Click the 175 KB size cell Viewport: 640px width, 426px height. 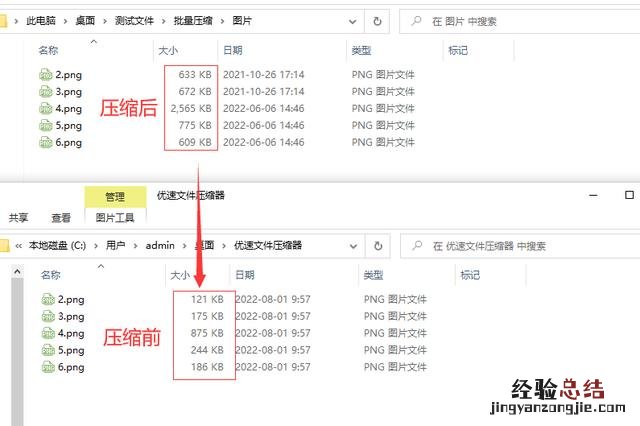click(207, 316)
